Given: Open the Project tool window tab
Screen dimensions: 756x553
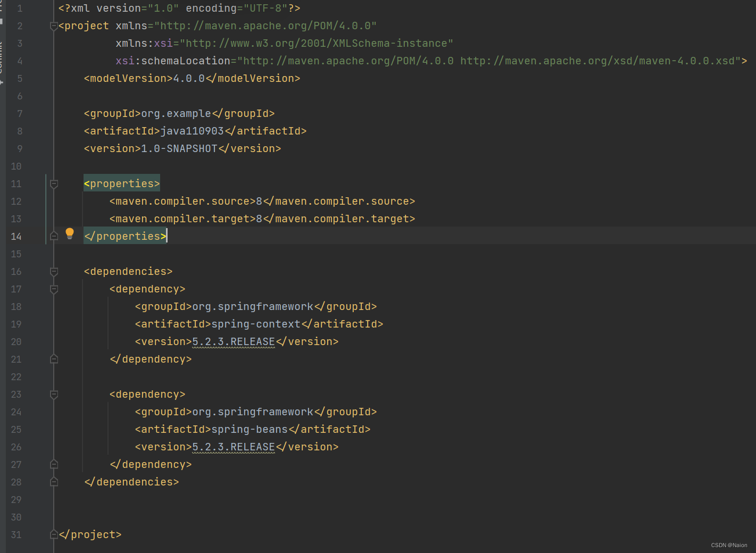Looking at the screenshot, I should (x=2, y=4).
